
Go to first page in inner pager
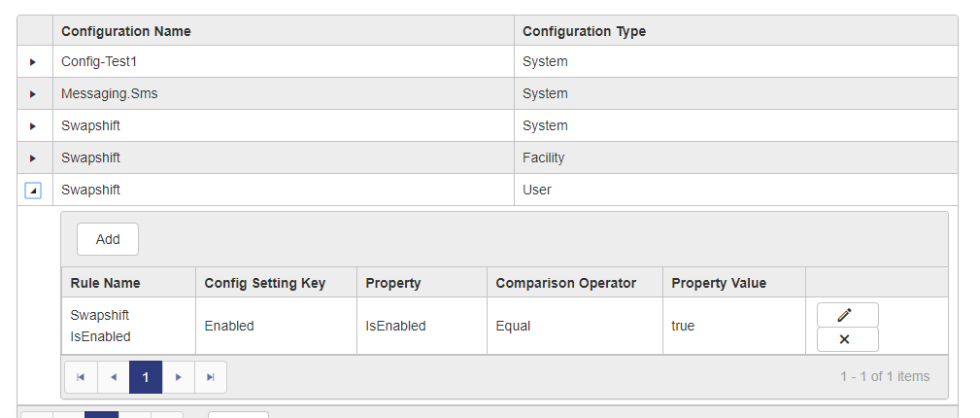81,377
